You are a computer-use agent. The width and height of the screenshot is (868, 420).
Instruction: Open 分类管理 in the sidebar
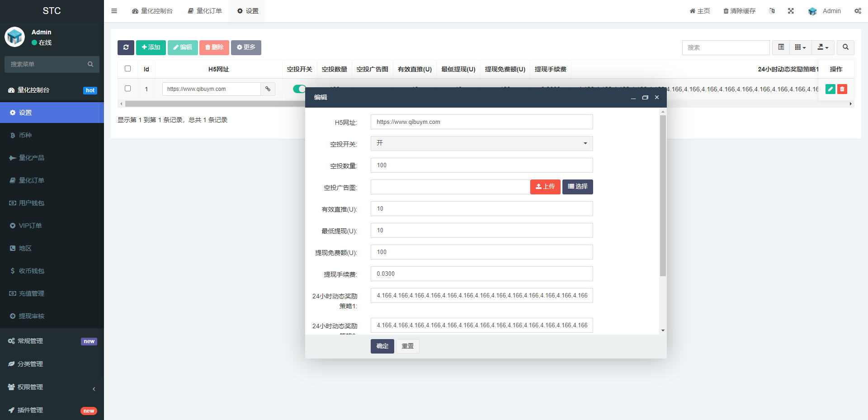52,364
